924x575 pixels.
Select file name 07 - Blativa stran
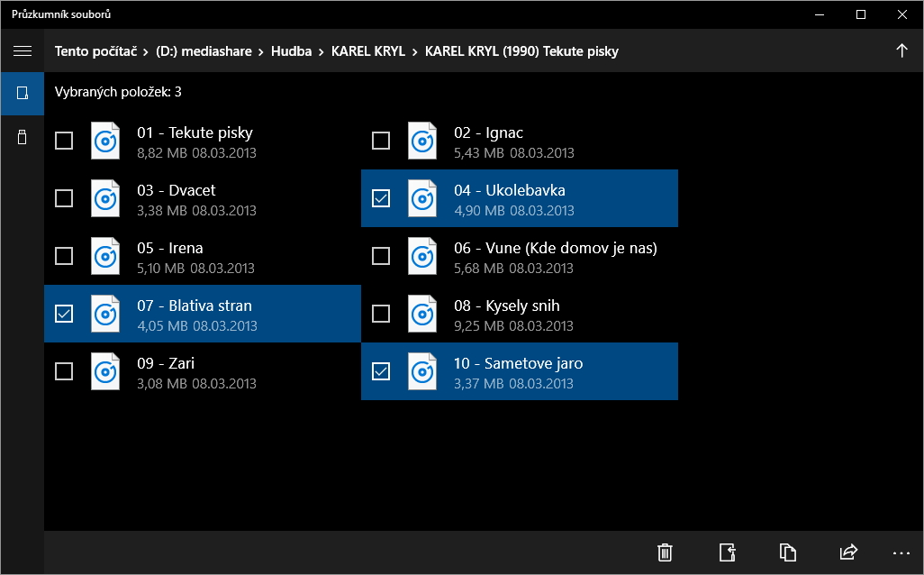[x=195, y=306]
